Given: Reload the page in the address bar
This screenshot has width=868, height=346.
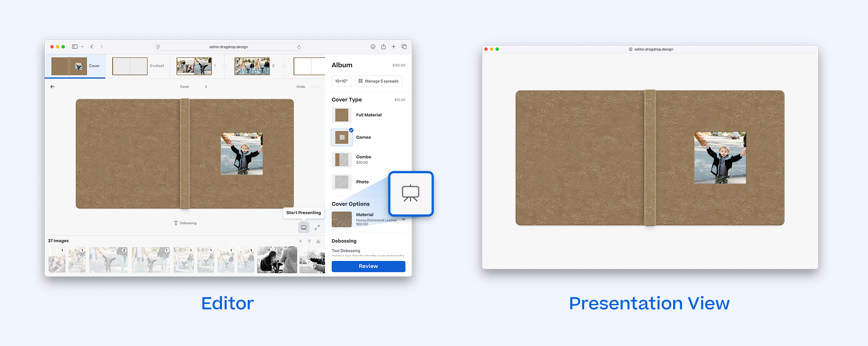Looking at the screenshot, I should pos(299,47).
